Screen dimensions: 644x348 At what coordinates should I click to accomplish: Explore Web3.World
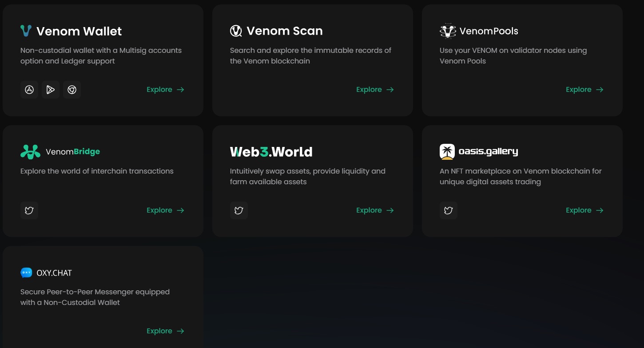pyautogui.click(x=375, y=210)
